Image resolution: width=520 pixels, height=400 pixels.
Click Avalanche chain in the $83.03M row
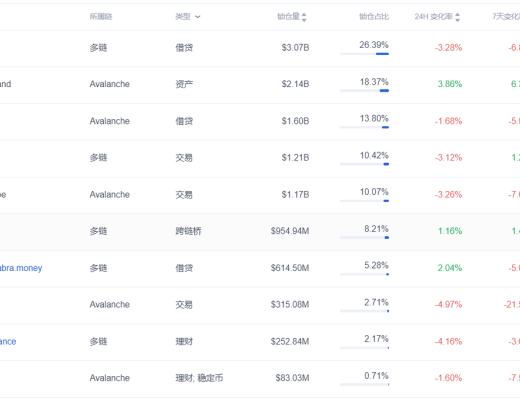click(x=109, y=378)
